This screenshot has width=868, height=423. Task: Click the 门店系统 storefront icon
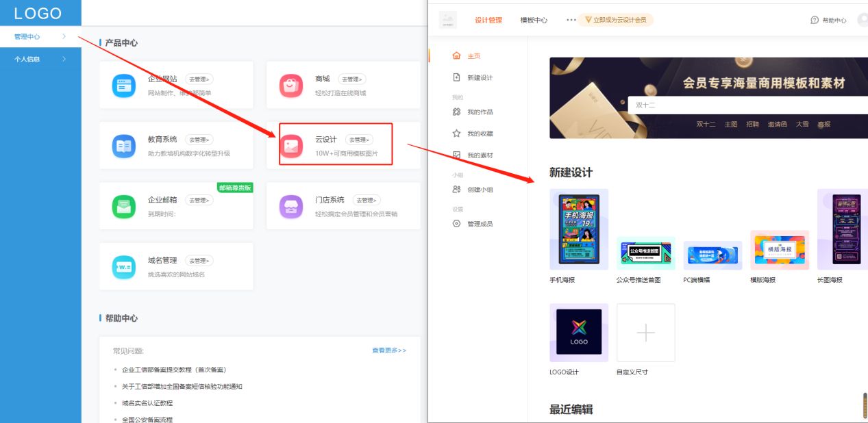pyautogui.click(x=291, y=206)
